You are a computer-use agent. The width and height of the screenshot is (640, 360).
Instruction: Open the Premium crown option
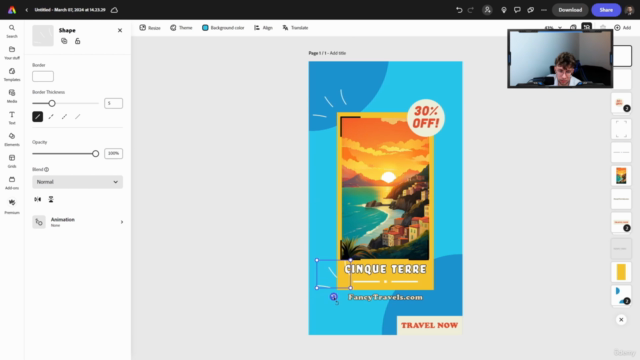pos(12,206)
